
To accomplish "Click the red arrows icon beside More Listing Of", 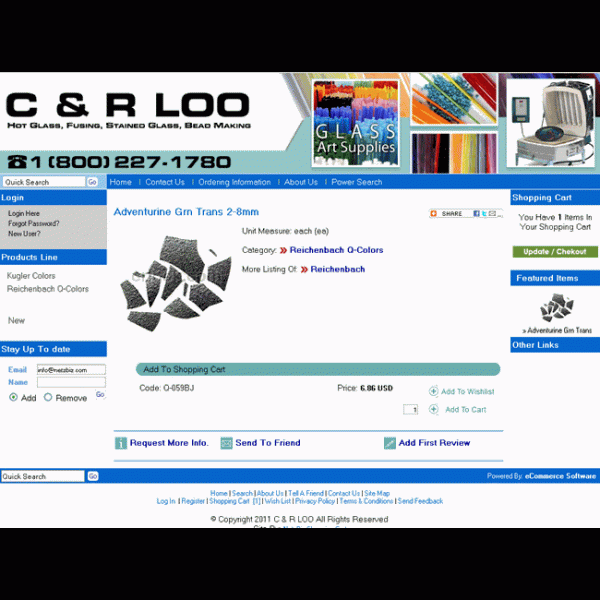I will [x=304, y=269].
